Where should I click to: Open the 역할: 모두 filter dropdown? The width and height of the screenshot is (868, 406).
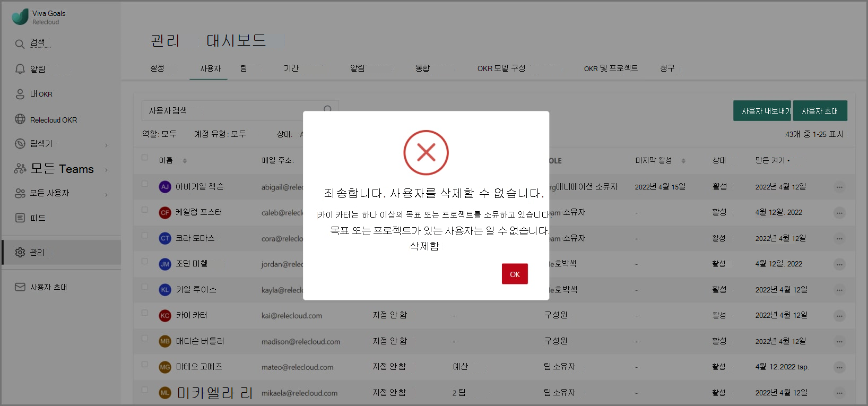[x=159, y=134]
